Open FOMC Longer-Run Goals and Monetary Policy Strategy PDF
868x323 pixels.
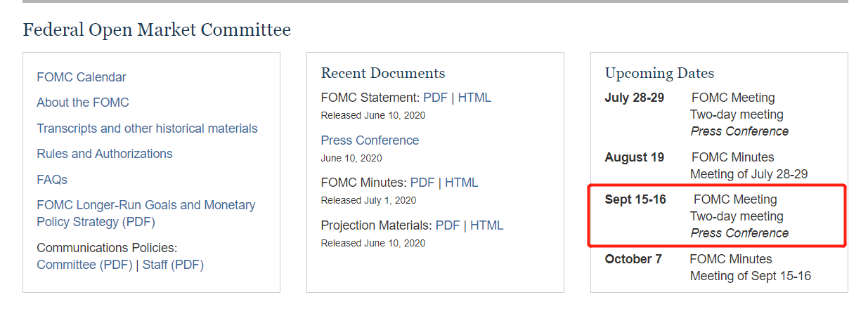click(145, 213)
